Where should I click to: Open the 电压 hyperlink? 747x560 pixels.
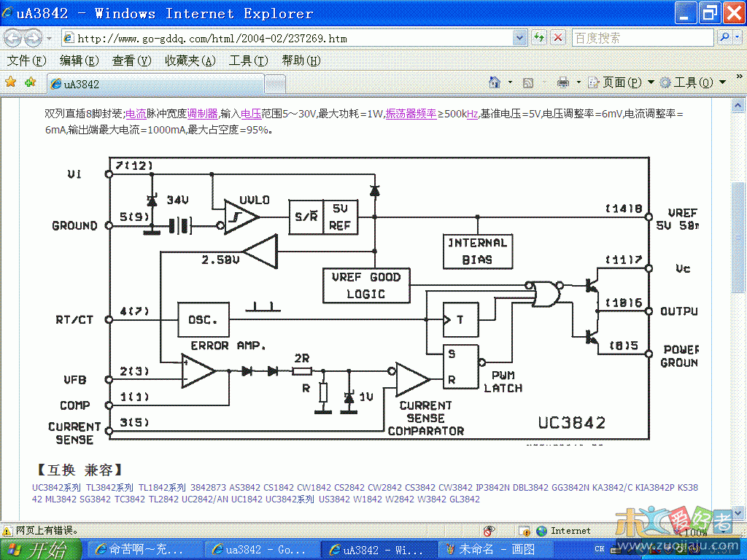click(251, 114)
